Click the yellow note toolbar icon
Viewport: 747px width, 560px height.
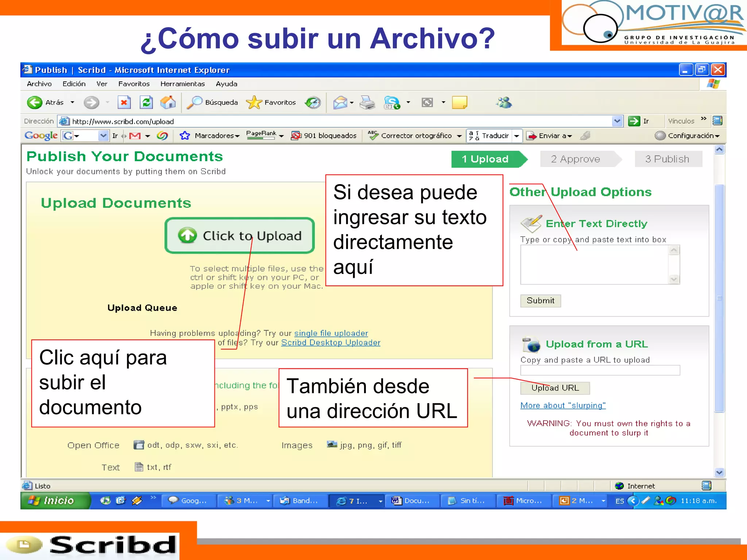click(460, 102)
